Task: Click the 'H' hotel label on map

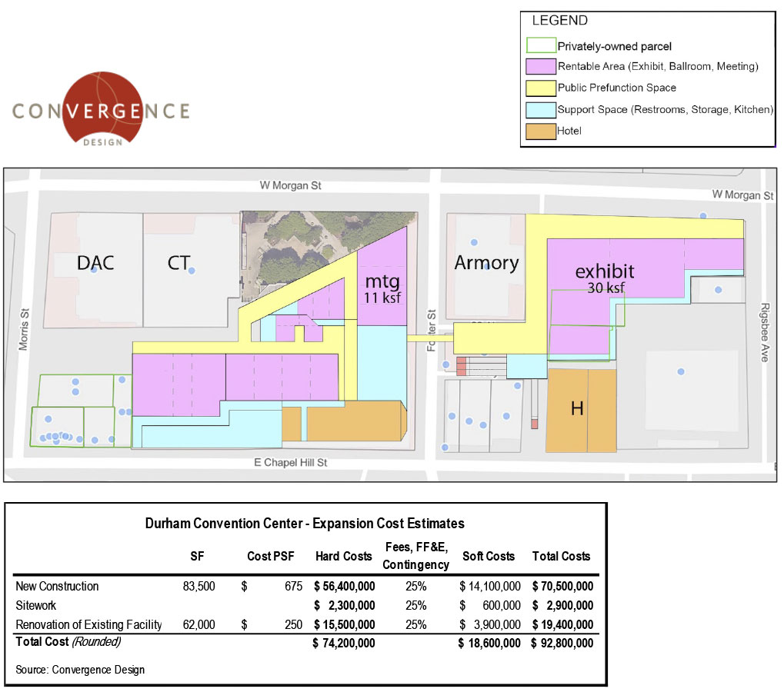Action: tap(577, 409)
